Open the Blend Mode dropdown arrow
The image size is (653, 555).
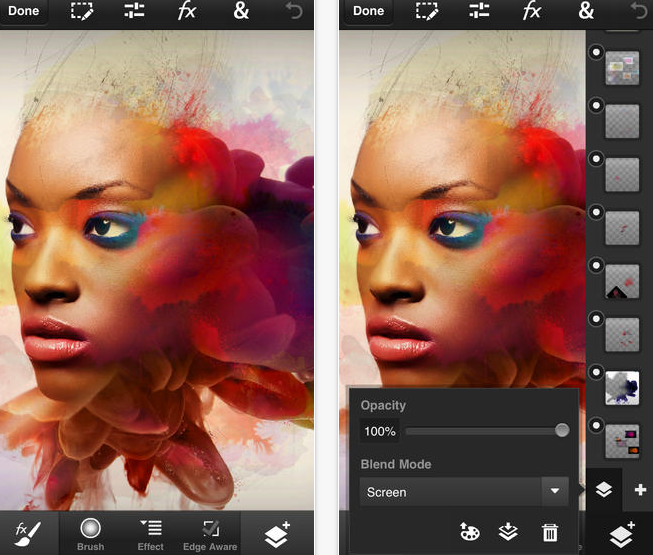pyautogui.click(x=555, y=491)
